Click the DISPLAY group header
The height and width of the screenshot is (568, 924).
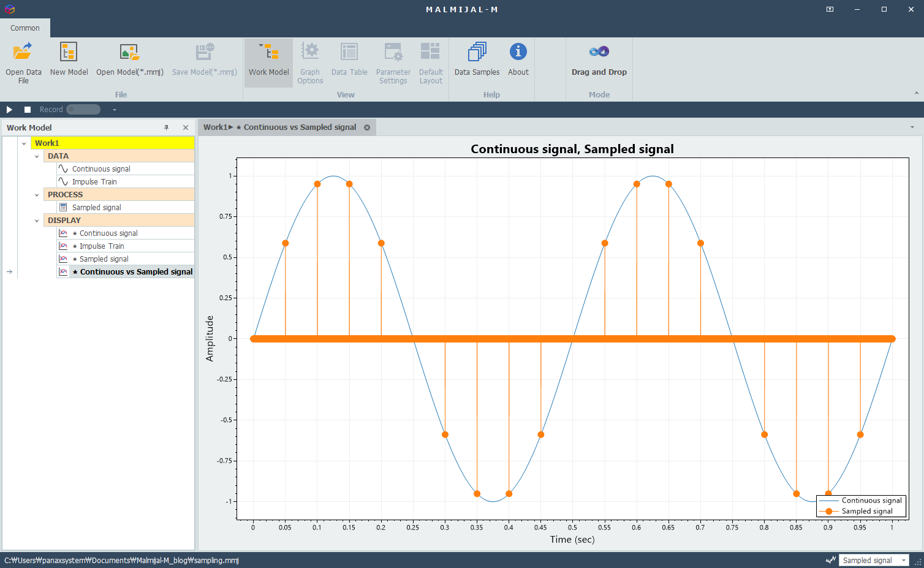coord(119,220)
